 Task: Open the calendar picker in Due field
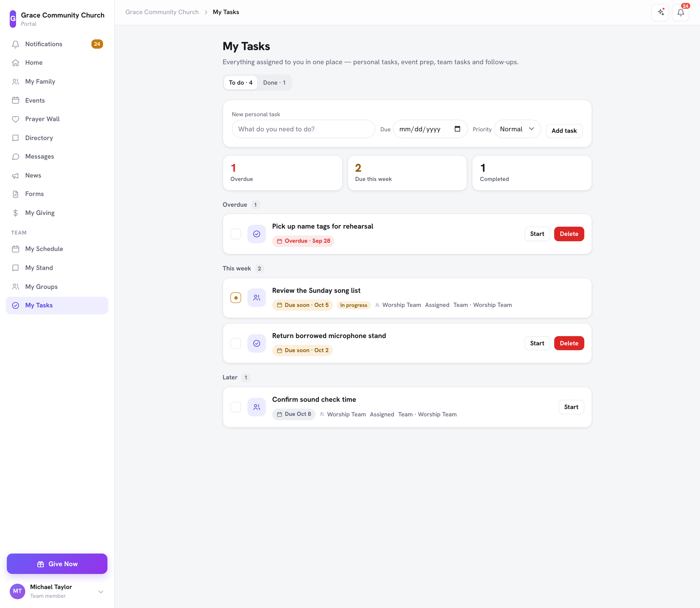[x=457, y=129]
